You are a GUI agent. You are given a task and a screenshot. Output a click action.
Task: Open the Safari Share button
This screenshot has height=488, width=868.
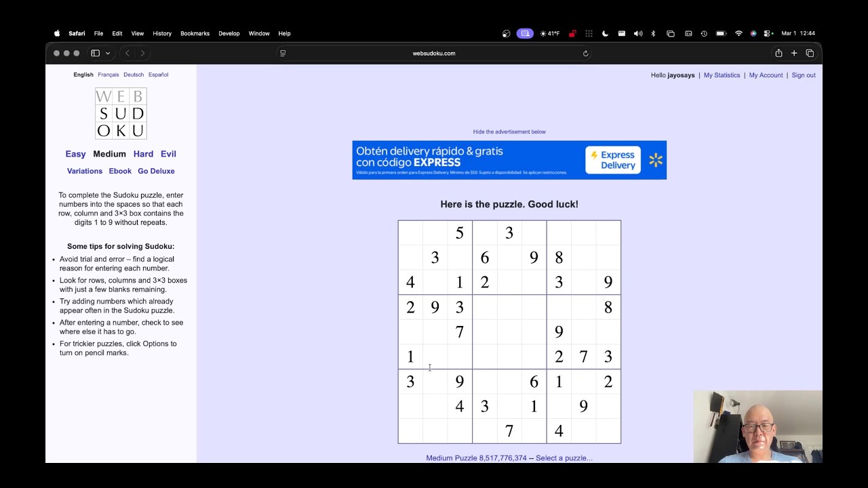pos(778,53)
